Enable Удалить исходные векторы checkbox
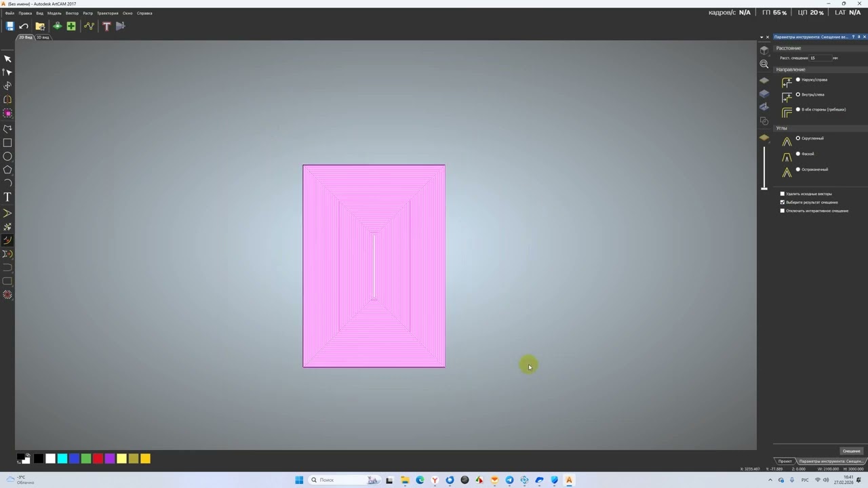868x488 pixels. 783,194
